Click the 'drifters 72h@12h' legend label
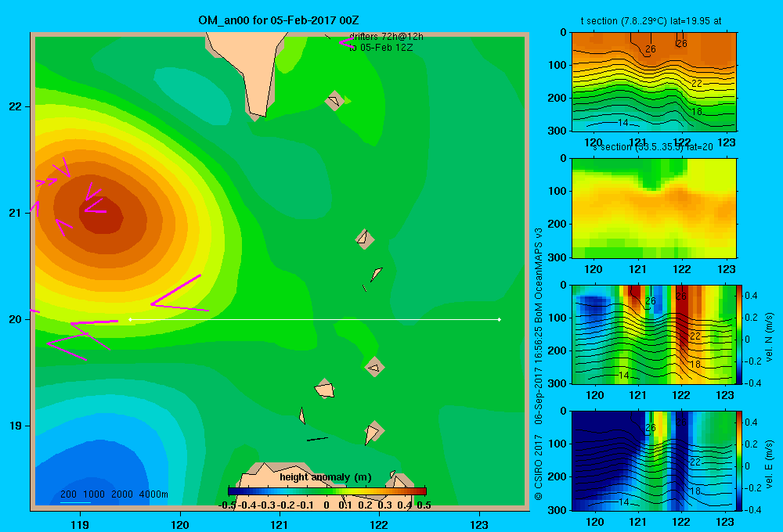Image resolution: width=783 pixels, height=532 pixels. click(386, 37)
